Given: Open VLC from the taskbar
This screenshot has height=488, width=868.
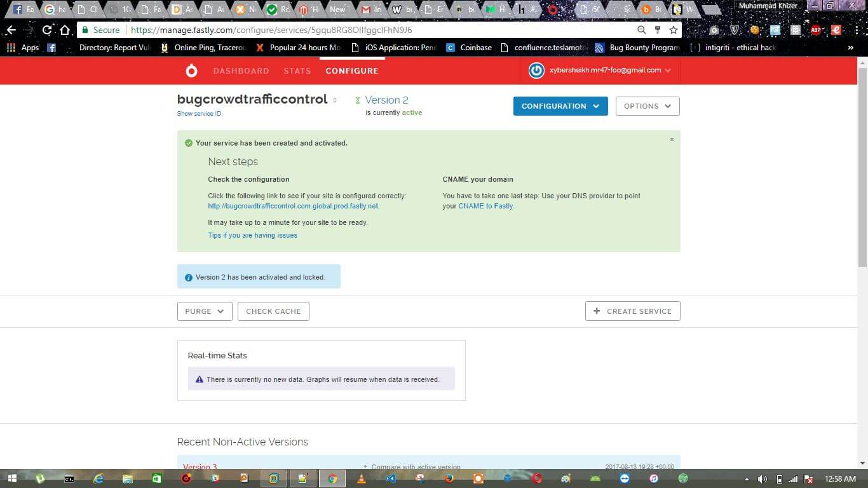Looking at the screenshot, I should pos(362,478).
